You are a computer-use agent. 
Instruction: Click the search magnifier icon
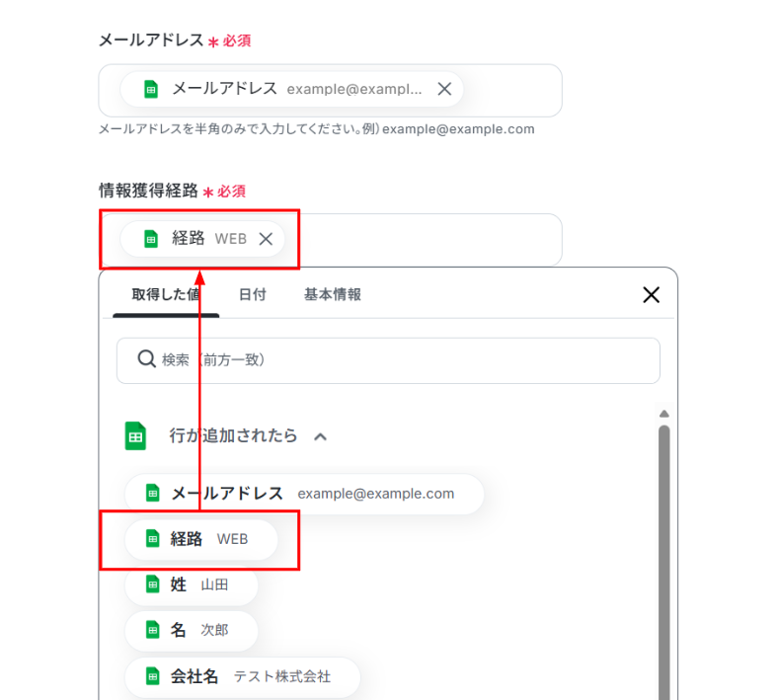(146, 360)
